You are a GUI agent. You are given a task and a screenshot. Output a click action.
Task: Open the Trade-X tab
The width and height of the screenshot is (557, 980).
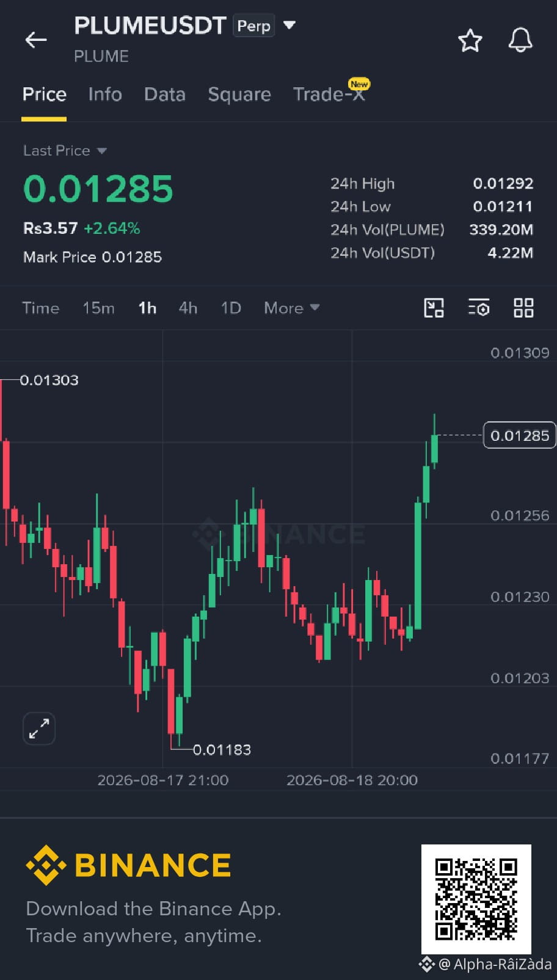[x=329, y=95]
